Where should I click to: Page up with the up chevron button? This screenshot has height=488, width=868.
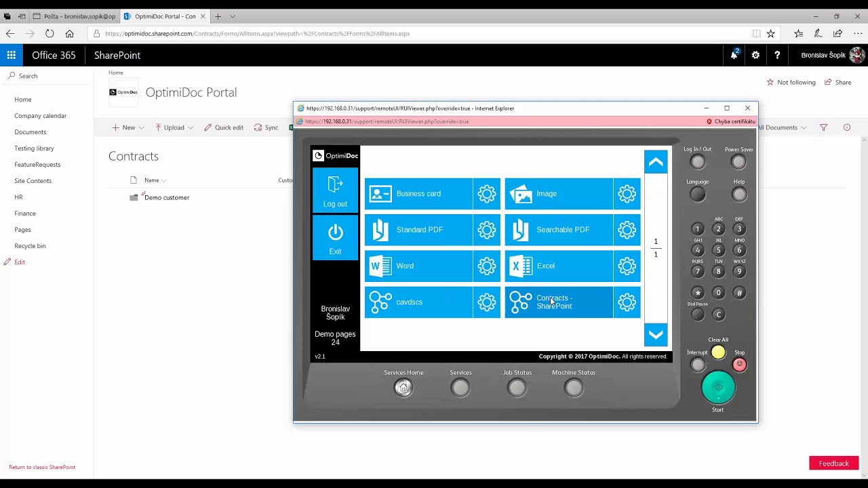click(656, 162)
